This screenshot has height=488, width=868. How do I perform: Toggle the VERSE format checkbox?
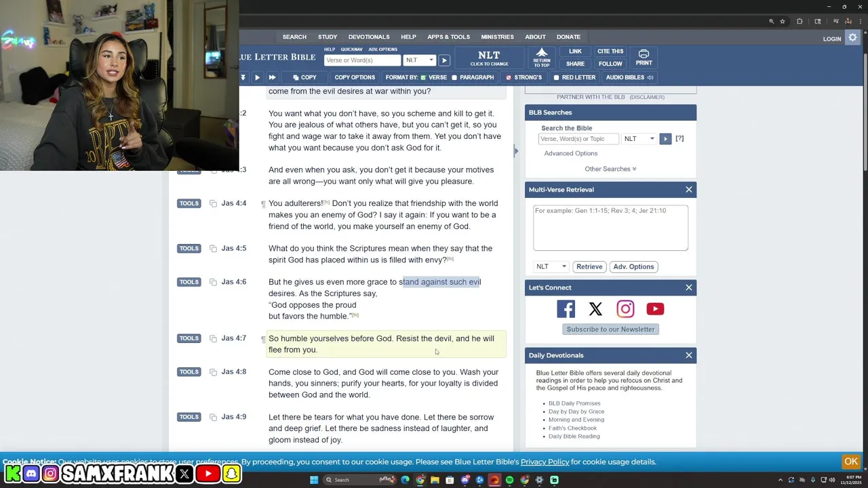click(423, 77)
